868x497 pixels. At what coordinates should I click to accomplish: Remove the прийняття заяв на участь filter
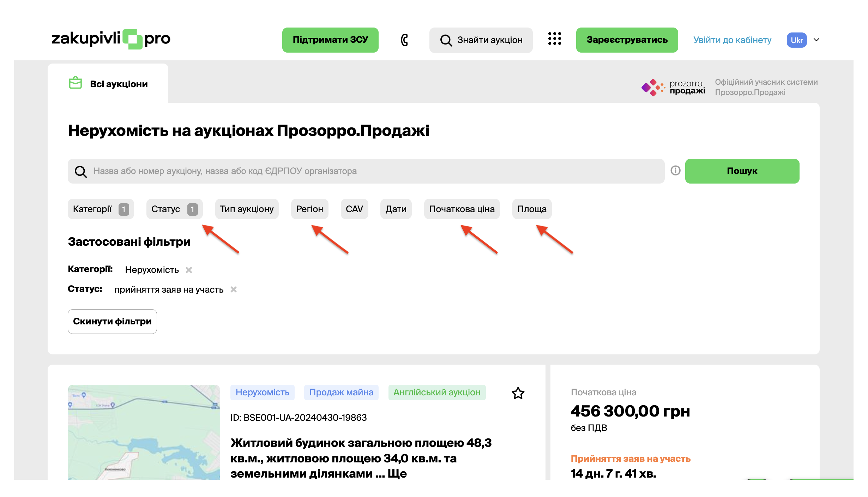[234, 290]
